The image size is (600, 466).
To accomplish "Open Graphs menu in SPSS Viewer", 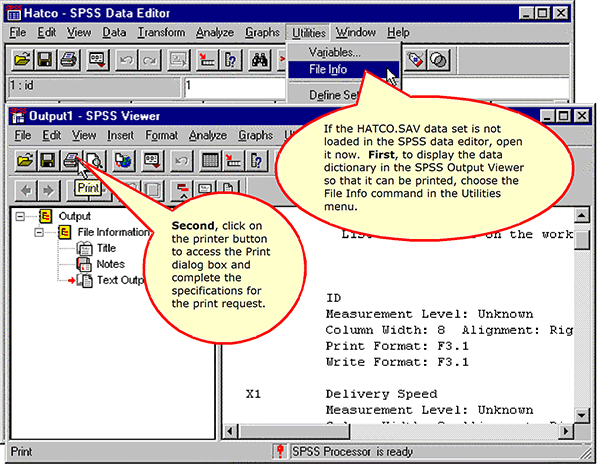I will pos(256,135).
